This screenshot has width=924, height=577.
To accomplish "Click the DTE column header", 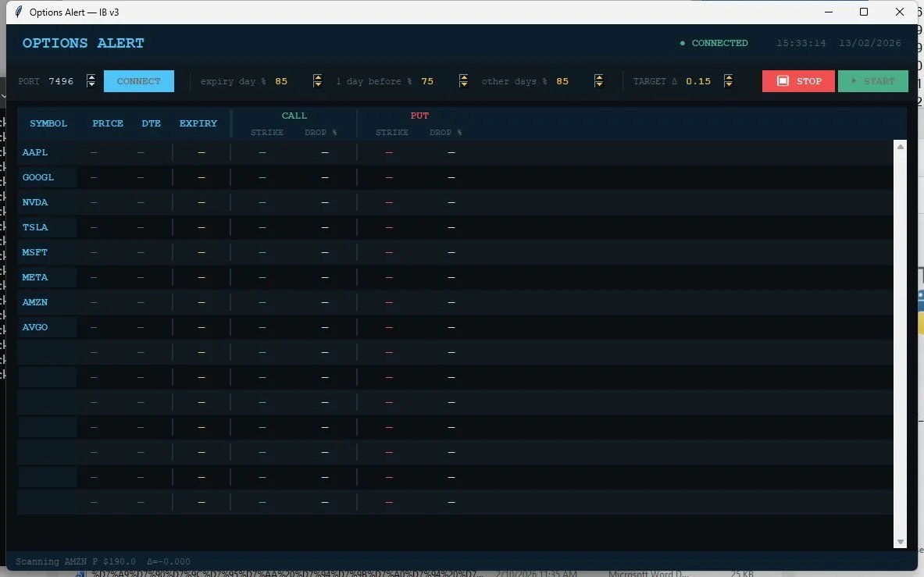I will [151, 123].
